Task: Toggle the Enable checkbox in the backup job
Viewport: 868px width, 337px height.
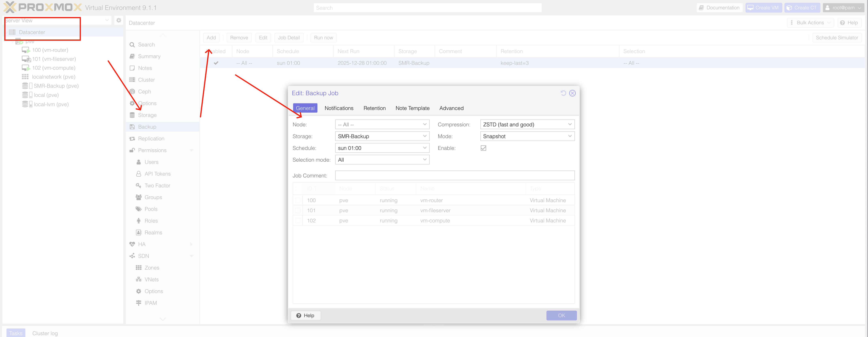Action: [483, 148]
